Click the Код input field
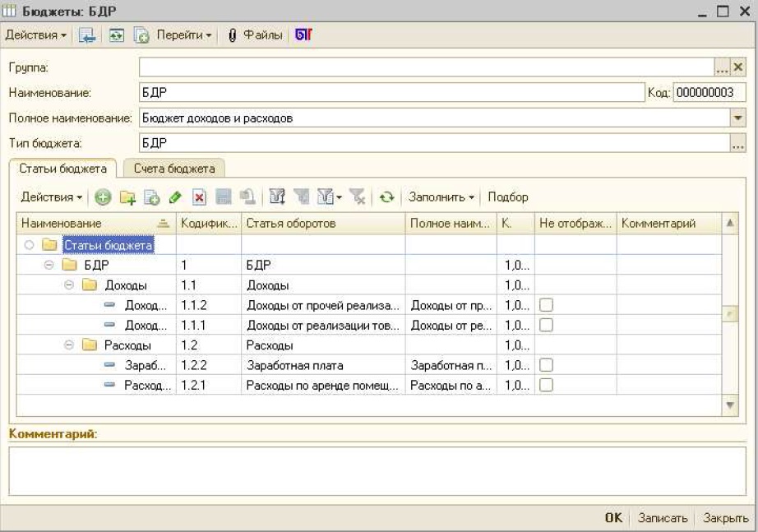This screenshot has width=758, height=532. tap(709, 92)
